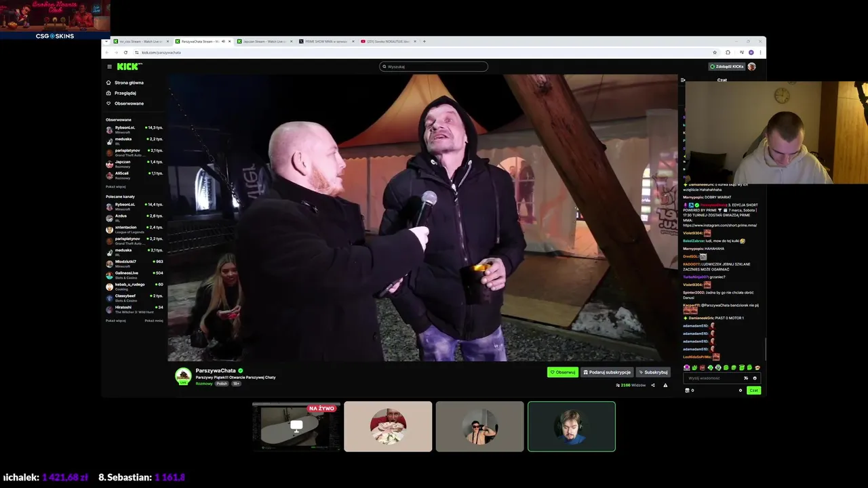Open a new browser tab
The image size is (868, 488).
[425, 41]
